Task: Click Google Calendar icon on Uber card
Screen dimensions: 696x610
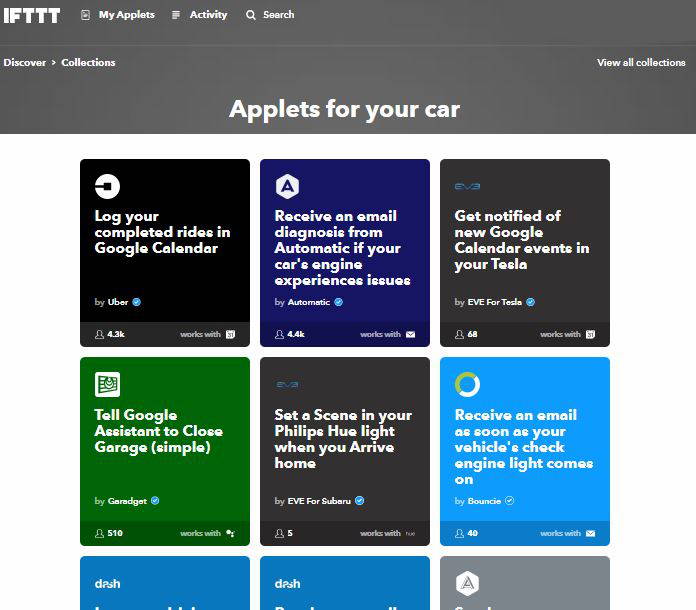Action: tap(230, 334)
